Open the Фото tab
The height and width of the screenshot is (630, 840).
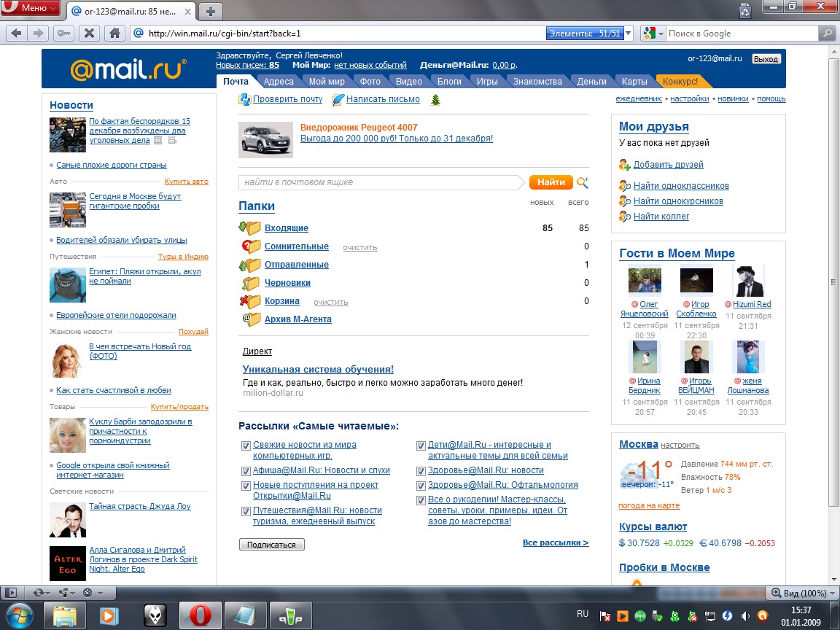click(370, 82)
